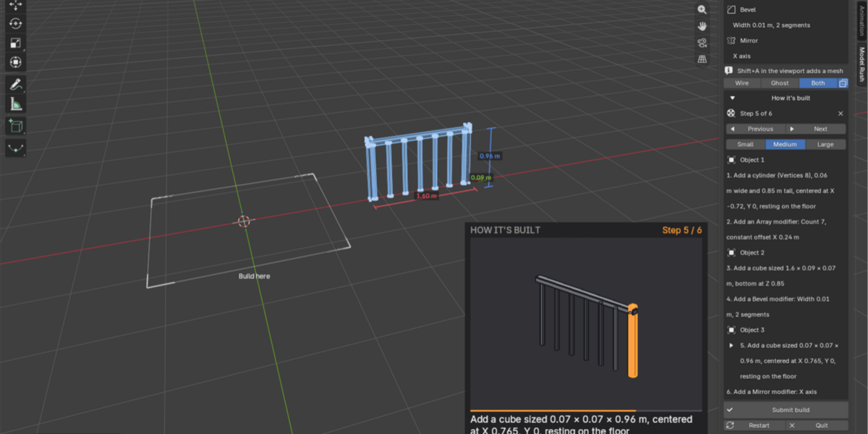
Task: Set preview size to Large
Action: coord(825,144)
